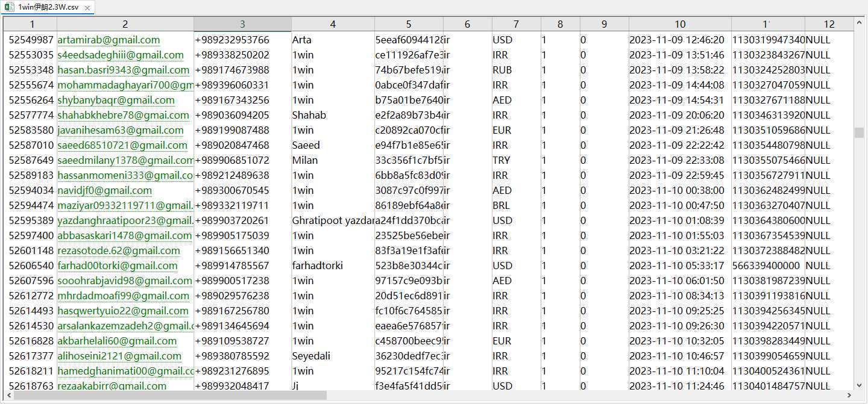This screenshot has width=868, height=404.
Task: Click the '1win' cell in row 52553035
Action: pyautogui.click(x=333, y=55)
